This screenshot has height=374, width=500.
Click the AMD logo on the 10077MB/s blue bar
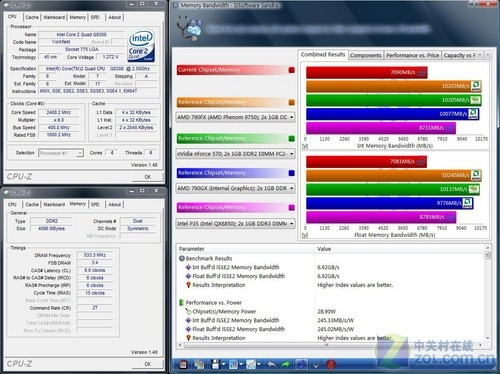coord(473,114)
